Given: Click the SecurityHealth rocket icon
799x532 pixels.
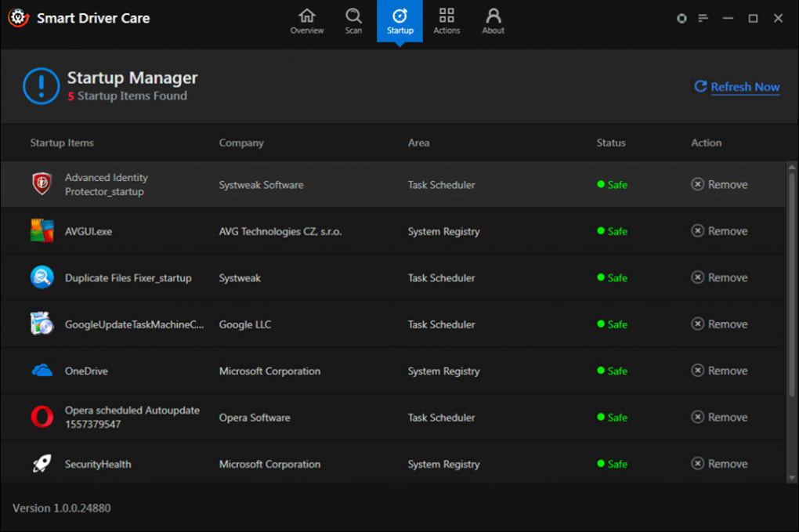Looking at the screenshot, I should [x=42, y=463].
